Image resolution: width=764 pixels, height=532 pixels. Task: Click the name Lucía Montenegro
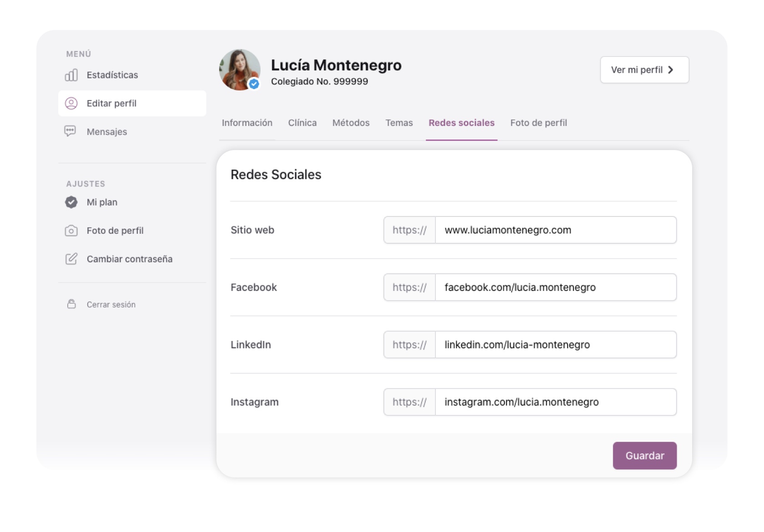click(336, 65)
